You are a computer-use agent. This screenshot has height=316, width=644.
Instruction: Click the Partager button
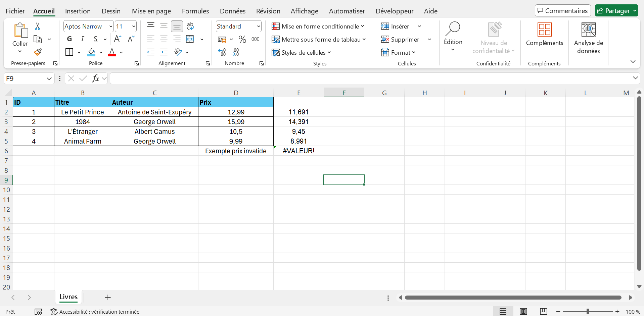click(616, 11)
